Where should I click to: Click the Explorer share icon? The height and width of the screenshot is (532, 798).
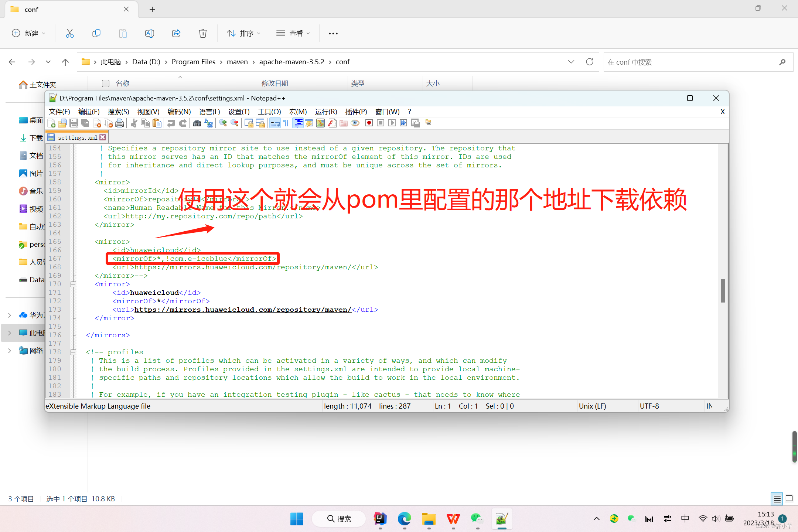click(176, 33)
